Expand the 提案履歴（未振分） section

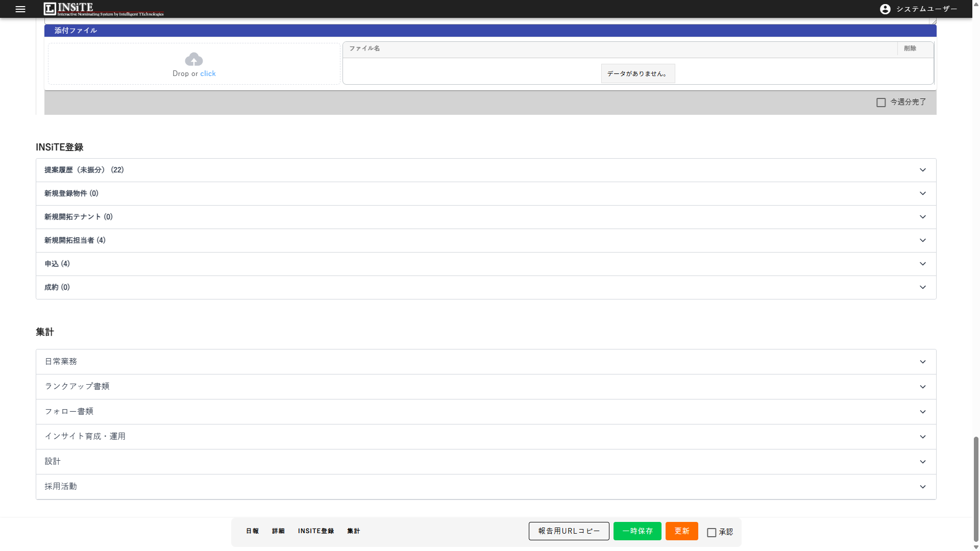[x=486, y=170]
